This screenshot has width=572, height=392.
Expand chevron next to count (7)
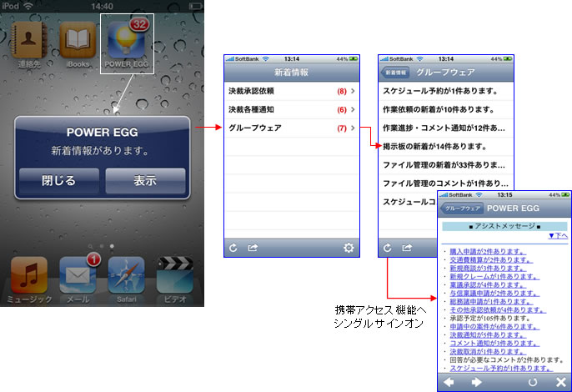tap(353, 128)
